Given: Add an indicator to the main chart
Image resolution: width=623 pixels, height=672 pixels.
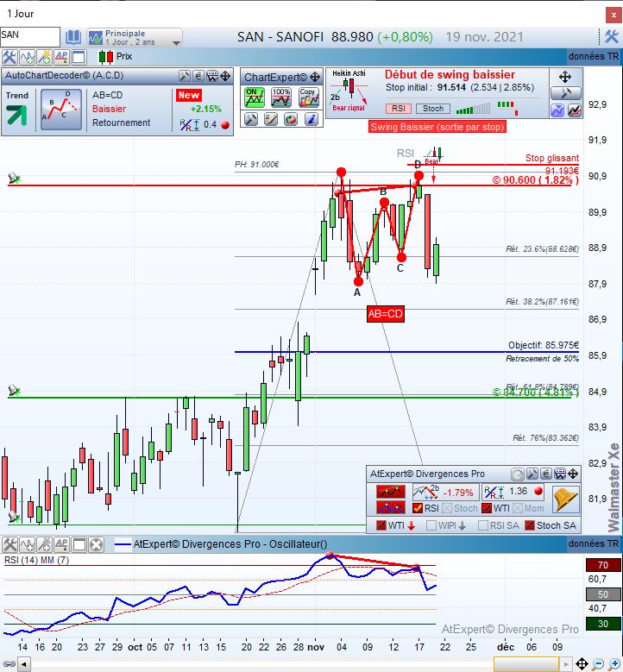Looking at the screenshot, I should 27,57.
